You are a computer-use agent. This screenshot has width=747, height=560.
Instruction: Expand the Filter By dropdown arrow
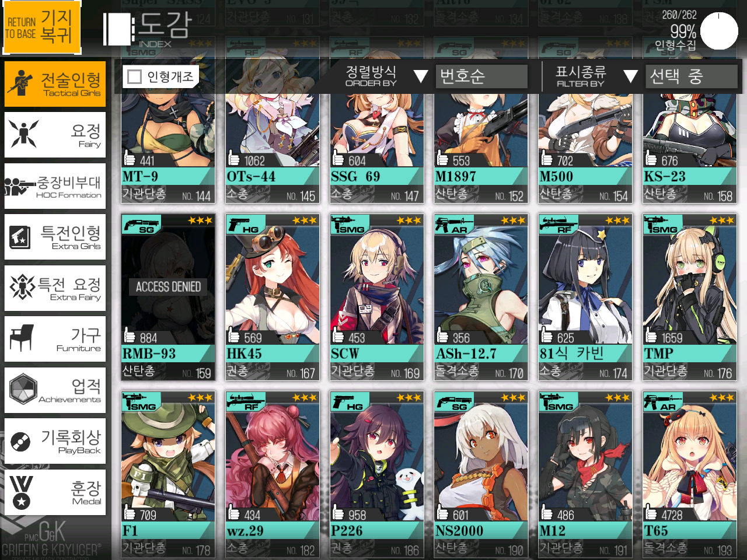630,76
